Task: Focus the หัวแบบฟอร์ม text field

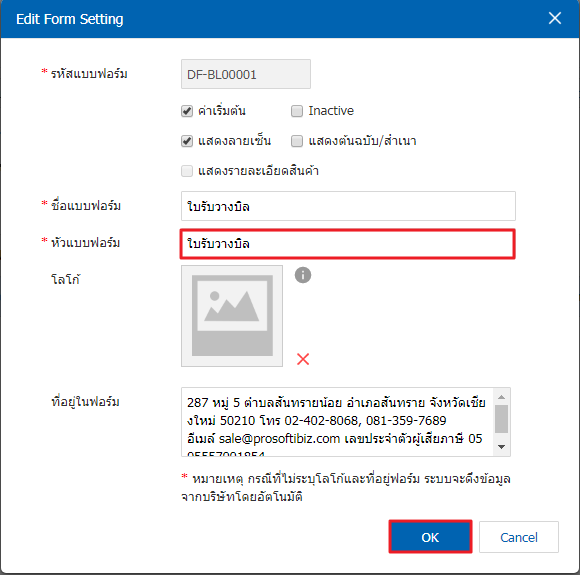Action: (348, 244)
